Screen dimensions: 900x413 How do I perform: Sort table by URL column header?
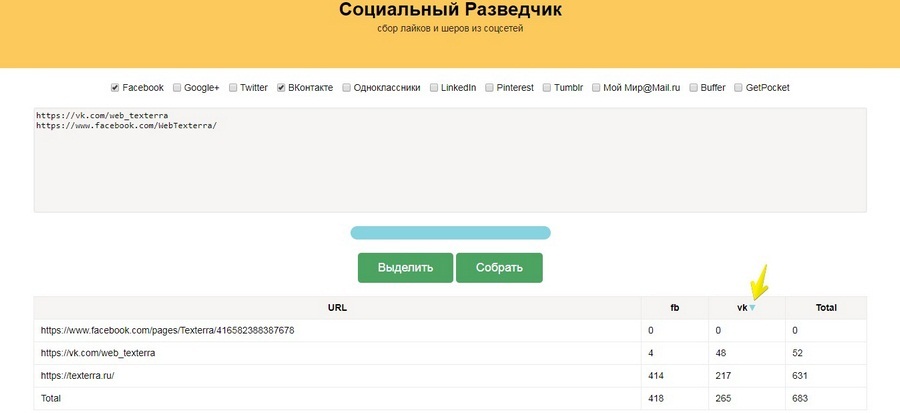(338, 308)
